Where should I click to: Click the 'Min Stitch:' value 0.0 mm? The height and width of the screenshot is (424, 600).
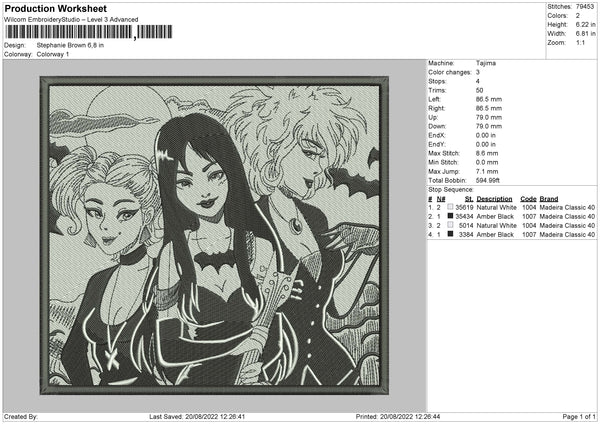pos(487,162)
